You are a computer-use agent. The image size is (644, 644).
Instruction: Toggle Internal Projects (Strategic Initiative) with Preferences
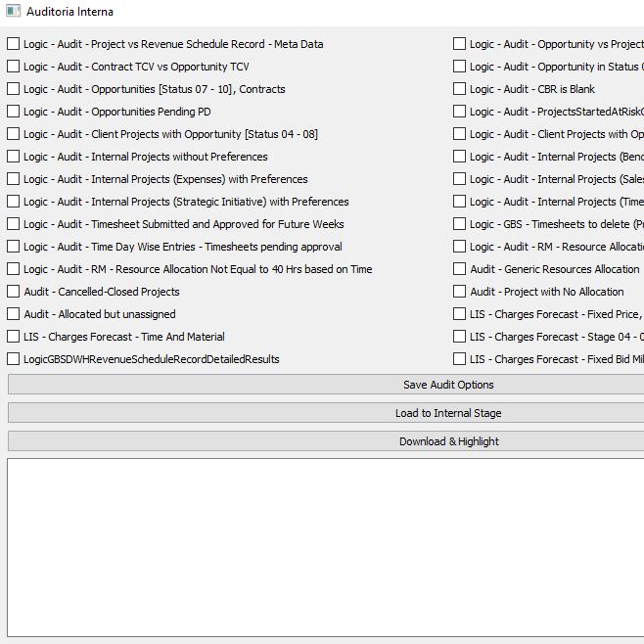(x=14, y=202)
